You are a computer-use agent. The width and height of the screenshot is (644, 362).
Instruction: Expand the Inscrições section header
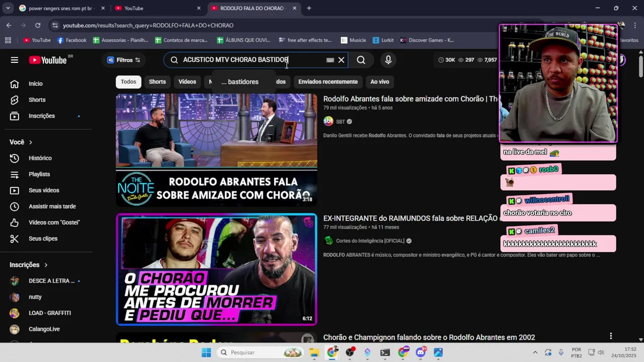tap(29, 265)
